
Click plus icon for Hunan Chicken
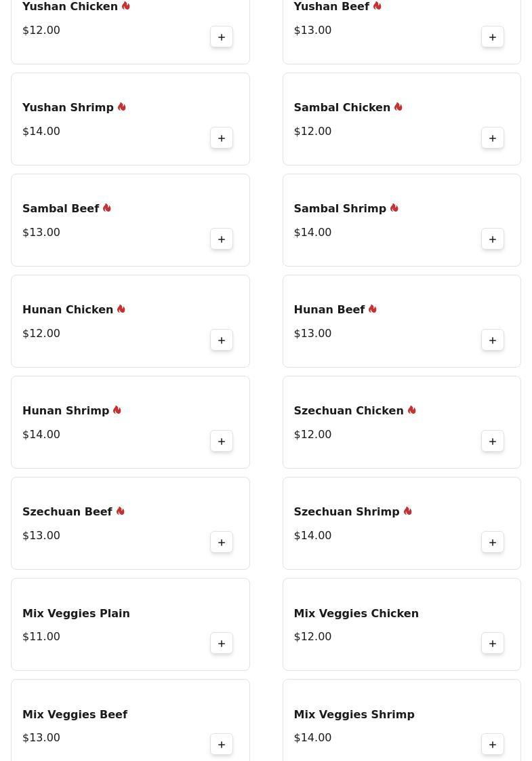222,340
